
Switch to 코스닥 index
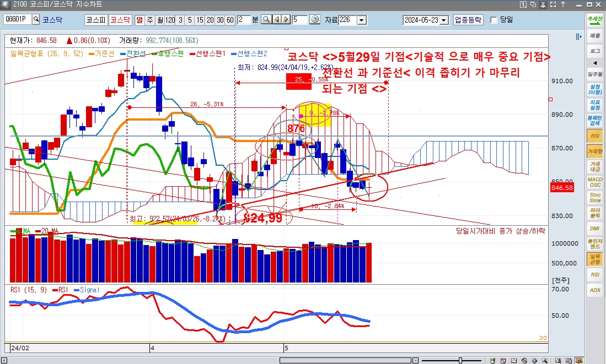(120, 20)
